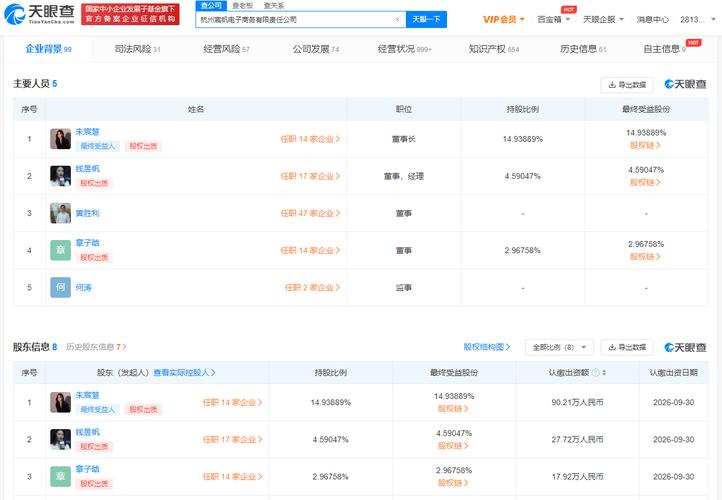Click 查看实际控股人 link in shareholder header
The image size is (722, 500).
point(184,372)
